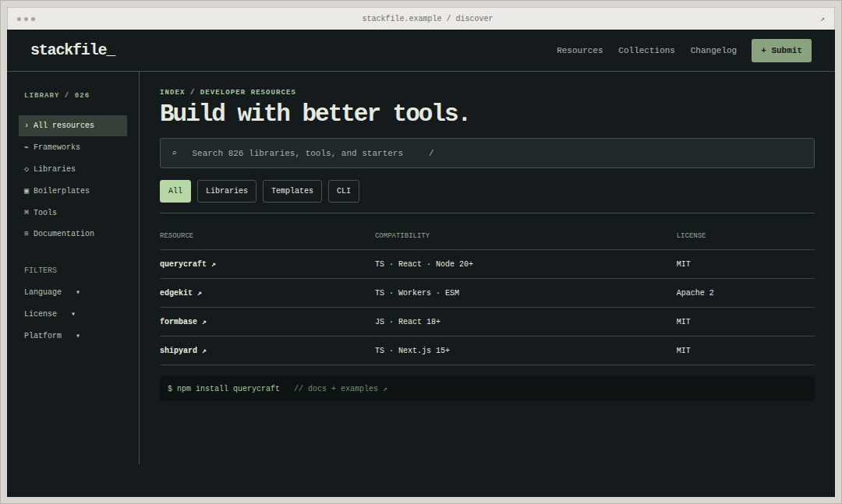
Task: Click the MIT license of shipyard
Action: point(683,351)
